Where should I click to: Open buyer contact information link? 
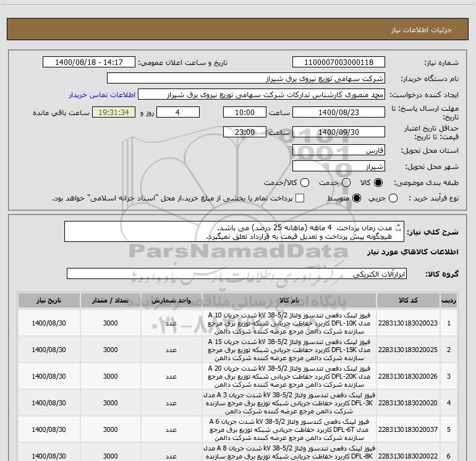(102, 95)
